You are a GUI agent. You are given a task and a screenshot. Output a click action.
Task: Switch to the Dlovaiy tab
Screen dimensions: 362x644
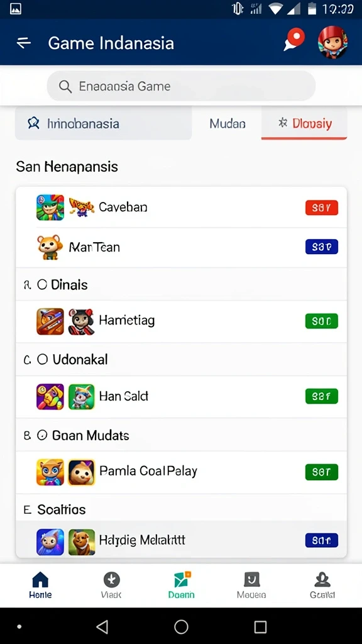pyautogui.click(x=304, y=123)
